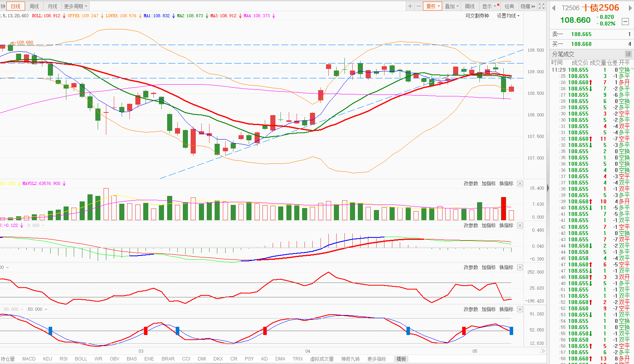Close the MACD indicator sub-panel
This screenshot has width=634, height=364.
pyautogui.click(x=520, y=225)
